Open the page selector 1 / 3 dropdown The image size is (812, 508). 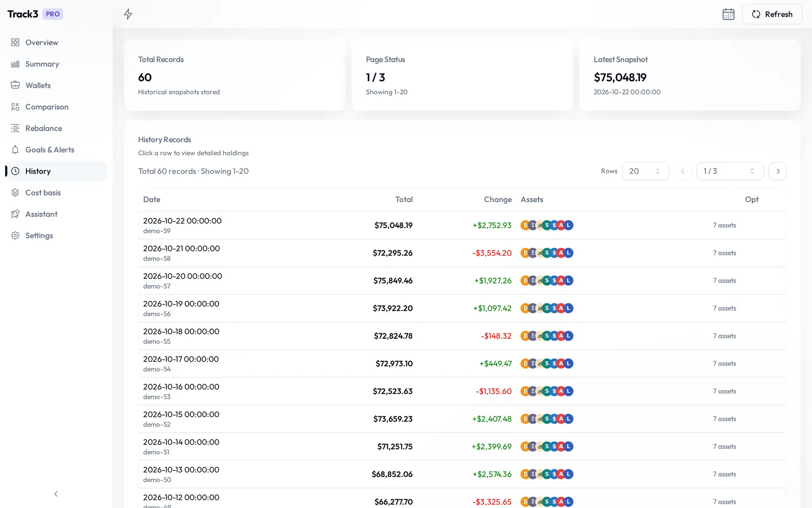click(730, 171)
